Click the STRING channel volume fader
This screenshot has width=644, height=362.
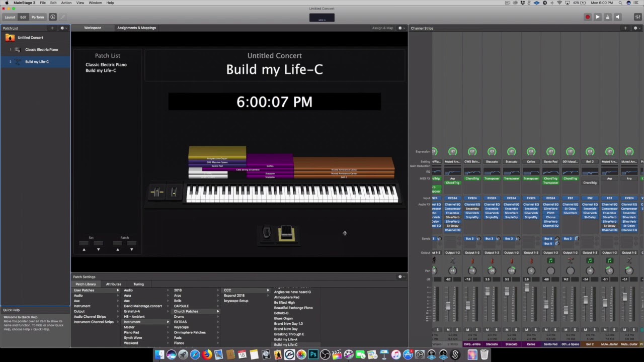(448, 306)
